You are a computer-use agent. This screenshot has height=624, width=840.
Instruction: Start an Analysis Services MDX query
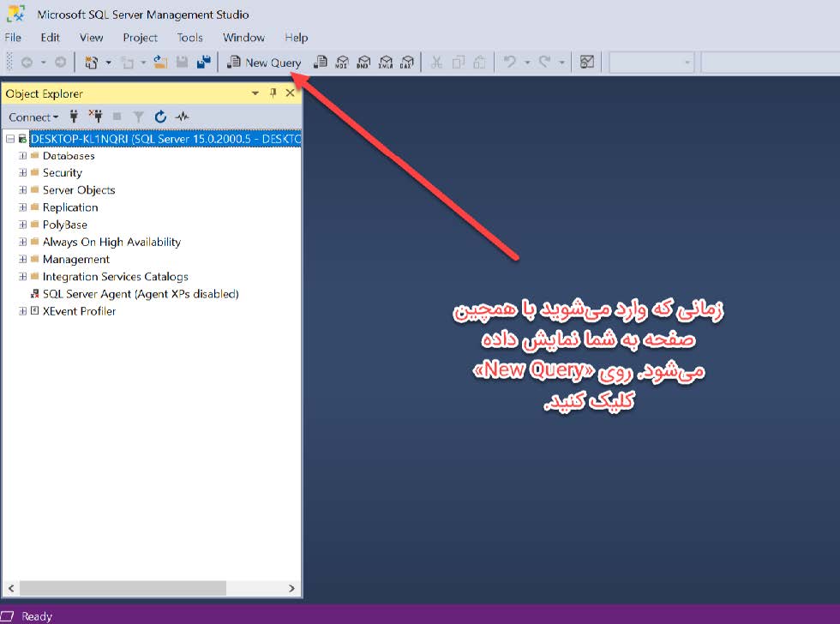click(342, 63)
